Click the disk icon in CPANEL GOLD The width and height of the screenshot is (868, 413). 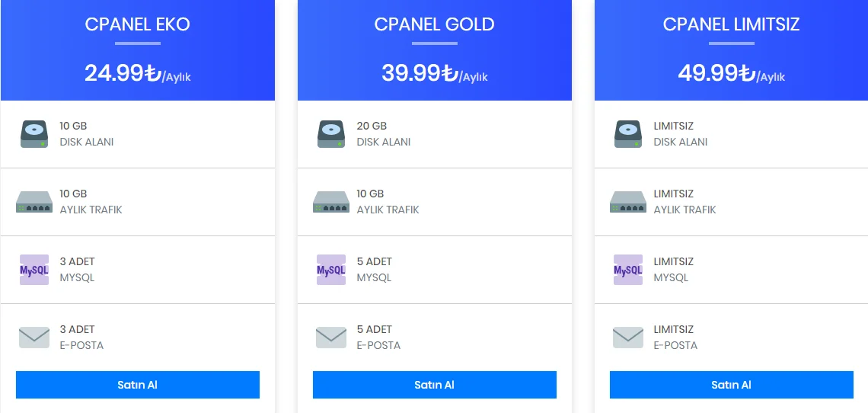331,134
